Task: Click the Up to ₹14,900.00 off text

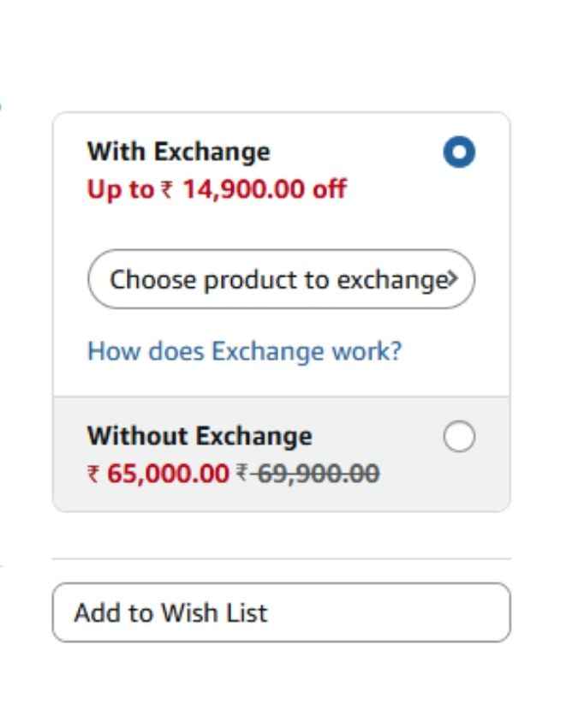Action: [217, 189]
